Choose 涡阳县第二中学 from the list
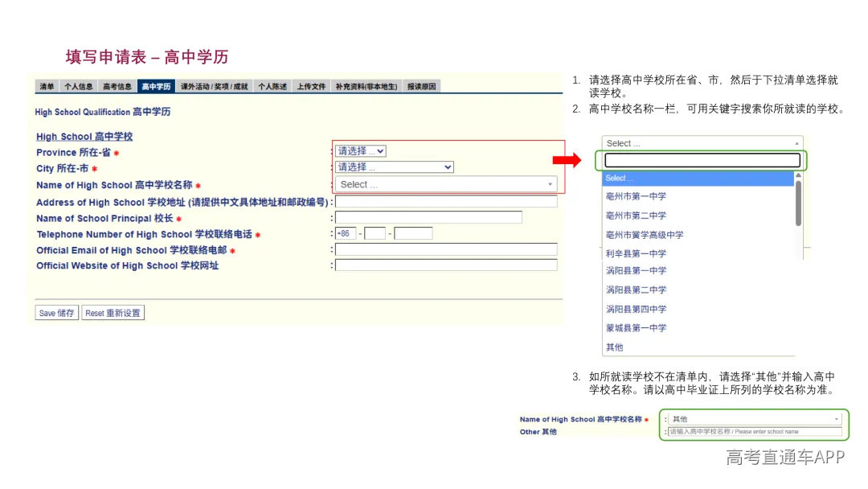The image size is (868, 489). tap(636, 290)
